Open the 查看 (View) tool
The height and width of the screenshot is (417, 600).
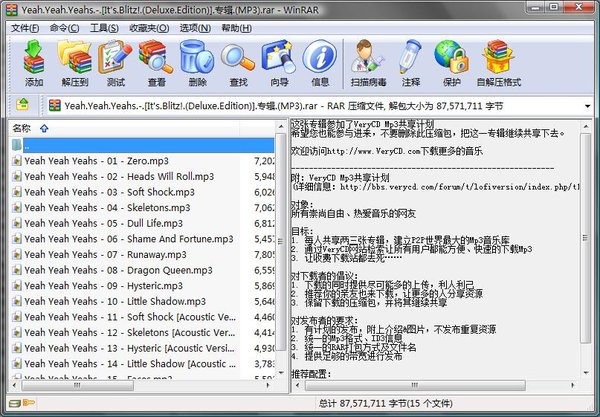pos(156,63)
